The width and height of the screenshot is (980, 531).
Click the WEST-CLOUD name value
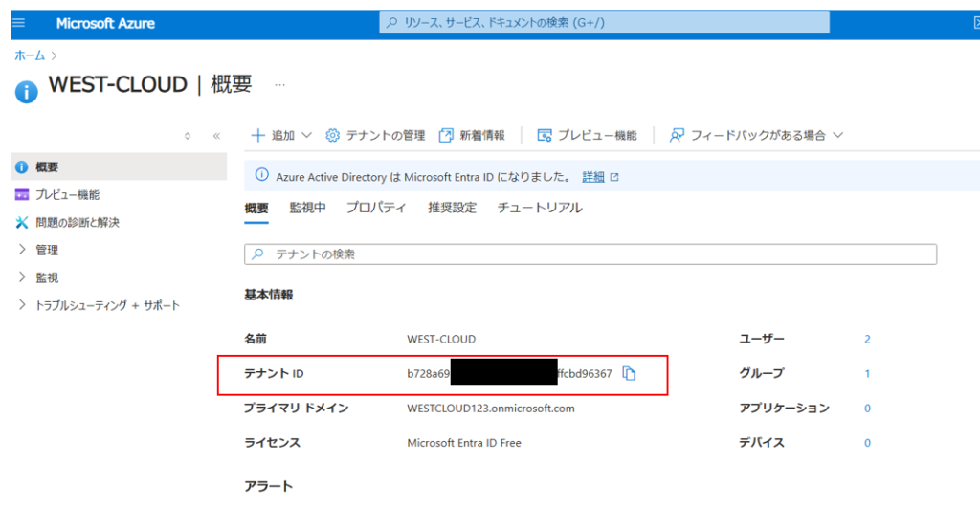coord(441,340)
